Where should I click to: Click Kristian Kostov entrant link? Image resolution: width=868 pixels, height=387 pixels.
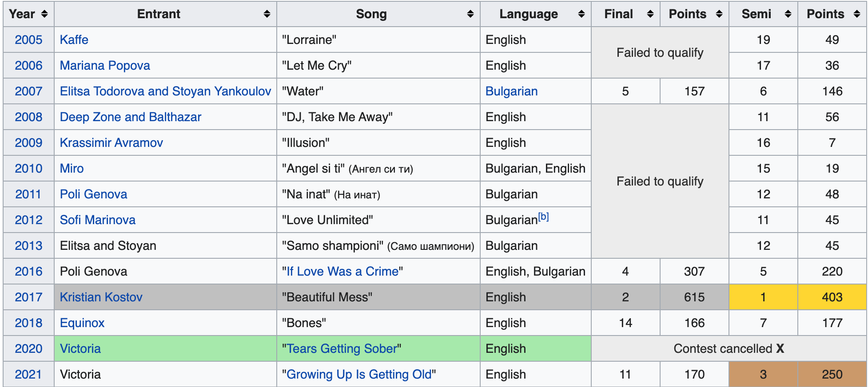(101, 297)
